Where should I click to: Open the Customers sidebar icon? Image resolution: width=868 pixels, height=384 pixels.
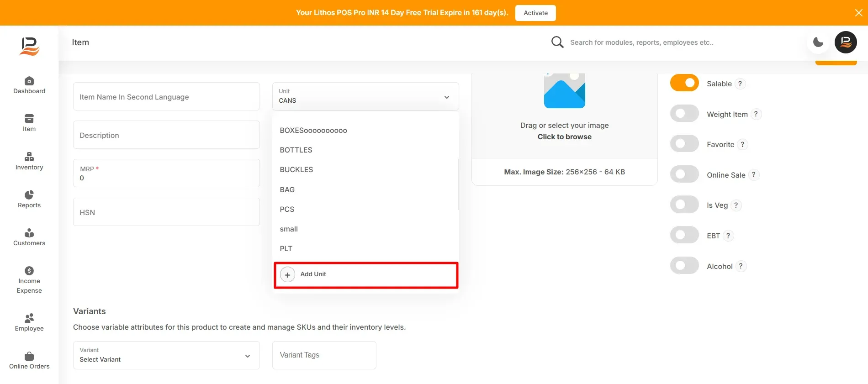(29, 233)
